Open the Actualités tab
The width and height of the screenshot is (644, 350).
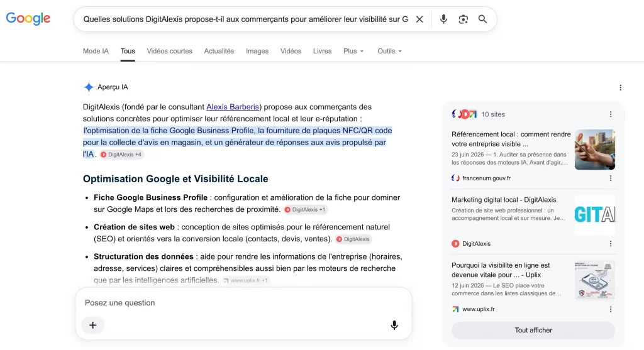(x=219, y=52)
